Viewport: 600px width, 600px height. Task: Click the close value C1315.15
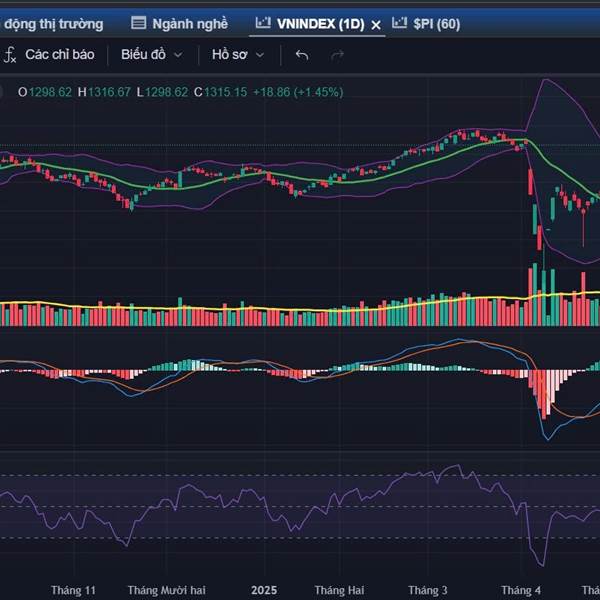click(x=220, y=92)
